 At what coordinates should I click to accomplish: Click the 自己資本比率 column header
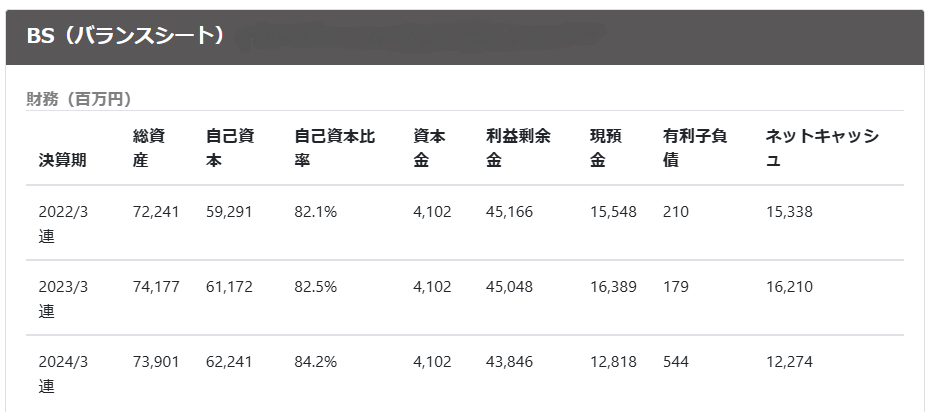(335, 148)
